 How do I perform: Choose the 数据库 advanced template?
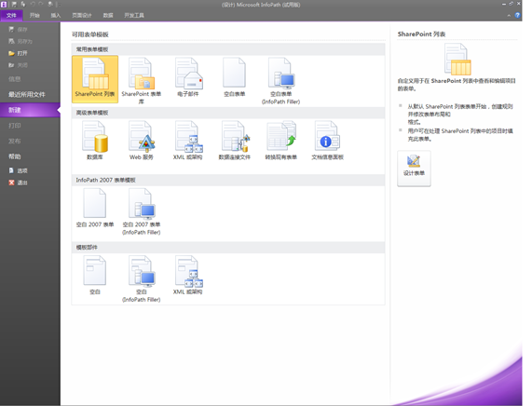coord(95,141)
